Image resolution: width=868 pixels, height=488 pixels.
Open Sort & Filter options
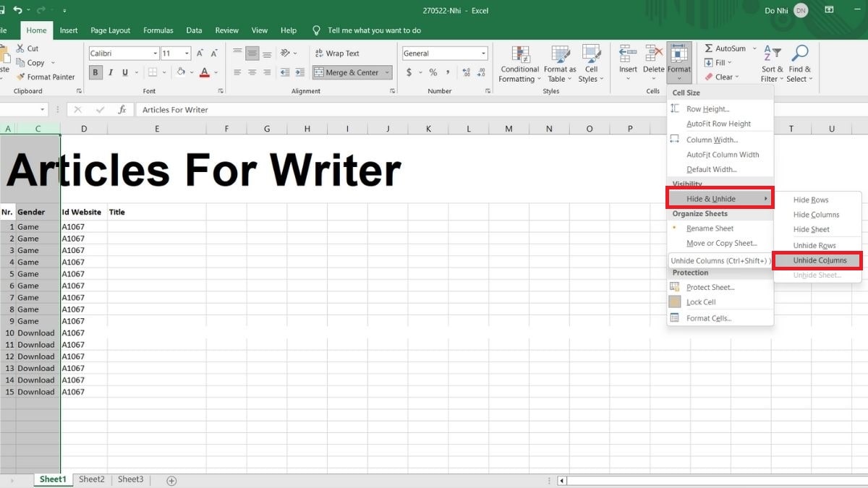(771, 63)
